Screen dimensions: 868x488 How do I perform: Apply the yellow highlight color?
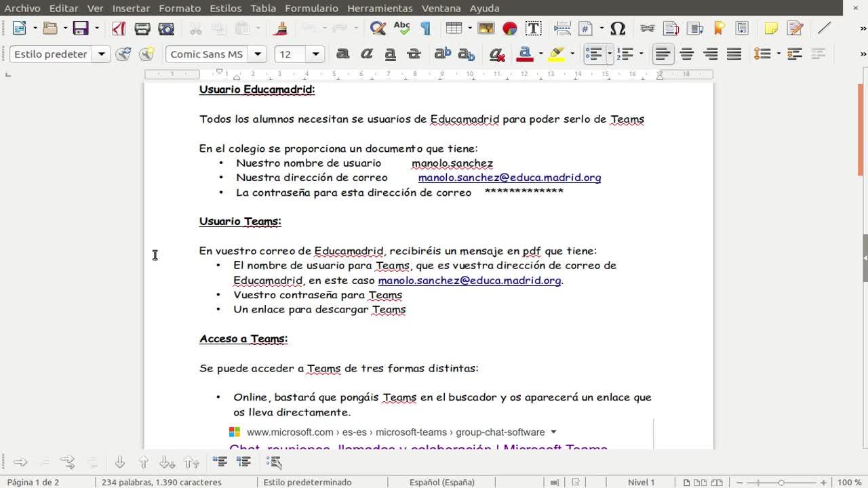[x=557, y=54]
